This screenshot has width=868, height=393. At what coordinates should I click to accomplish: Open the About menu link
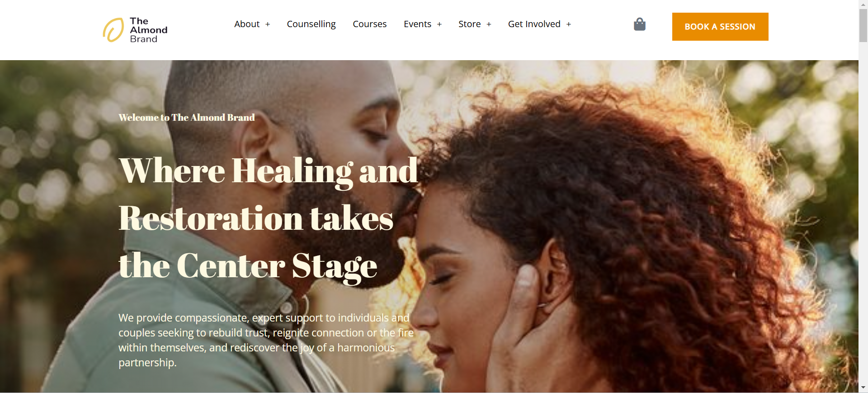tap(247, 24)
